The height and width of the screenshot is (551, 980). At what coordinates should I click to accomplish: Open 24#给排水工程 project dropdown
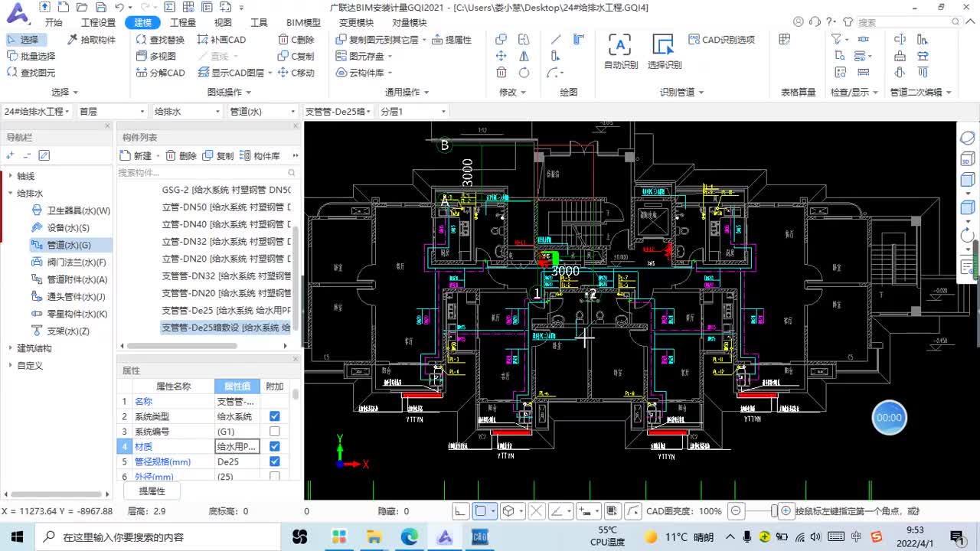pos(37,111)
